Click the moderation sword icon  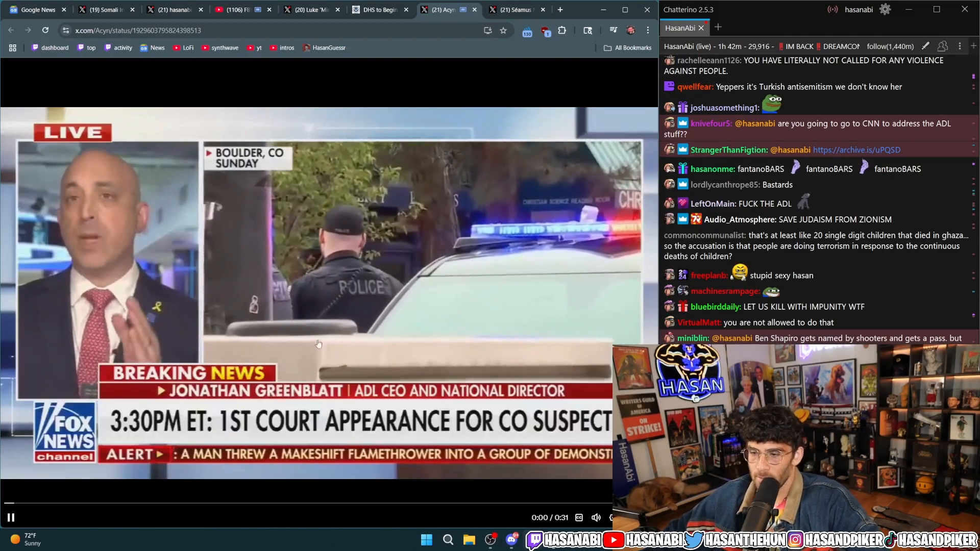click(x=925, y=46)
